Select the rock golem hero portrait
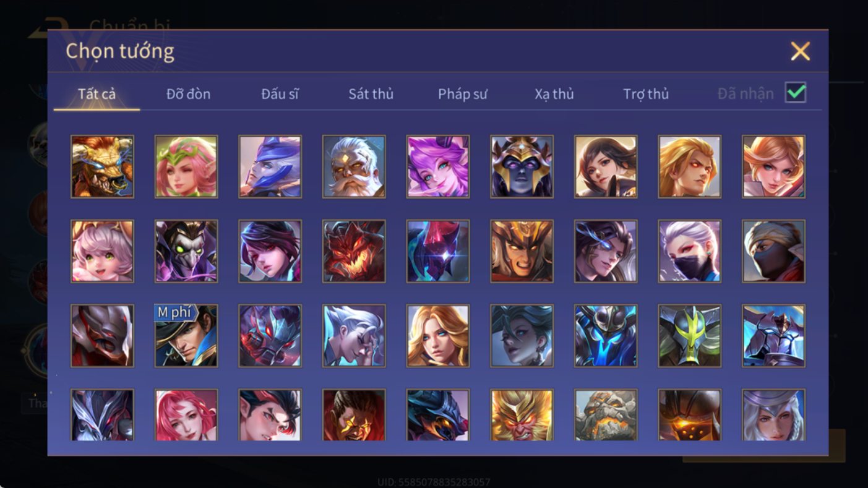This screenshot has height=488, width=868. click(x=606, y=414)
